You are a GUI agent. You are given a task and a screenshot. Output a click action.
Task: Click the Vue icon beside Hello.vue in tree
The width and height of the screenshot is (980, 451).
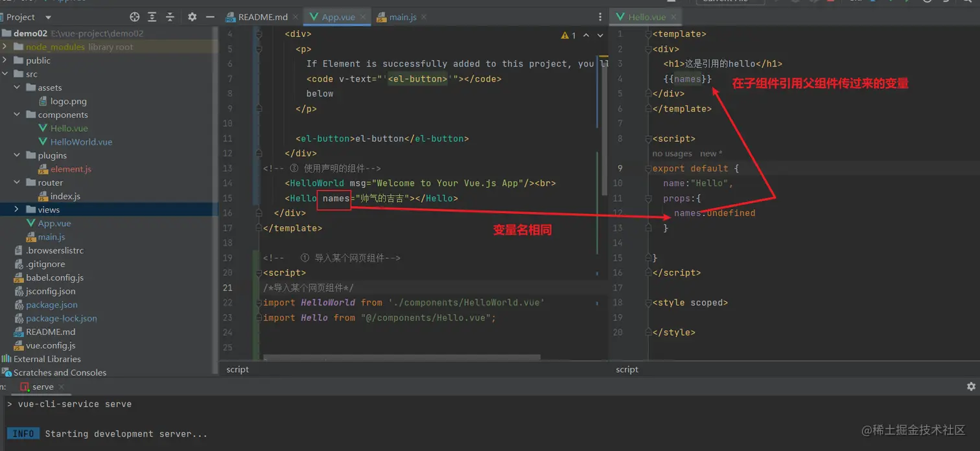[x=43, y=128]
